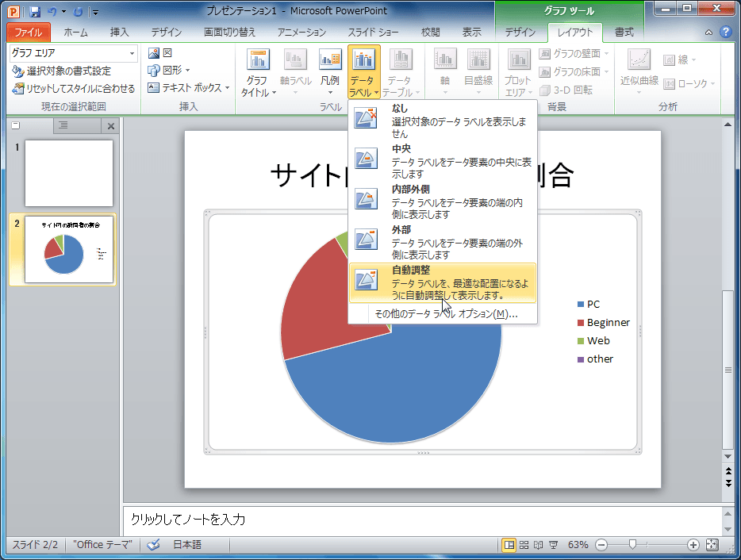Switch to the 表示 tab
The width and height of the screenshot is (741, 560).
pos(471,33)
